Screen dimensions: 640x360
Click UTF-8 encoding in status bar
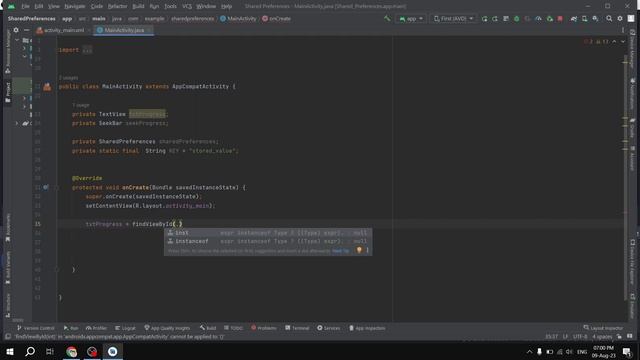click(x=580, y=337)
